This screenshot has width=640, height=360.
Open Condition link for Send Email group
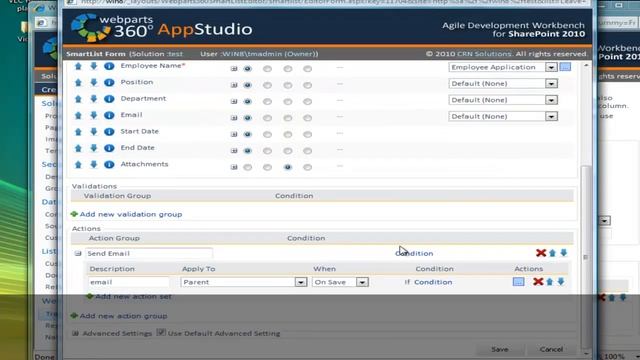pyautogui.click(x=414, y=253)
